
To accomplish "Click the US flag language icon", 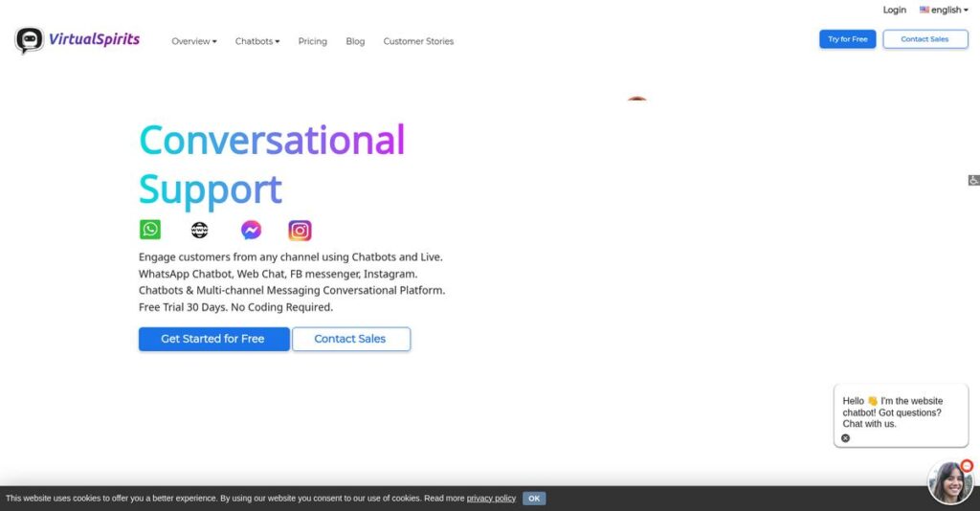I will pos(924,10).
